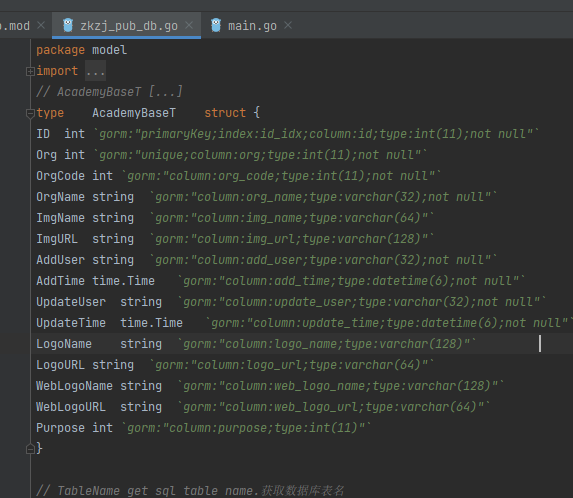
Task: Select the partially visible .mod tab
Action: click(x=15, y=26)
